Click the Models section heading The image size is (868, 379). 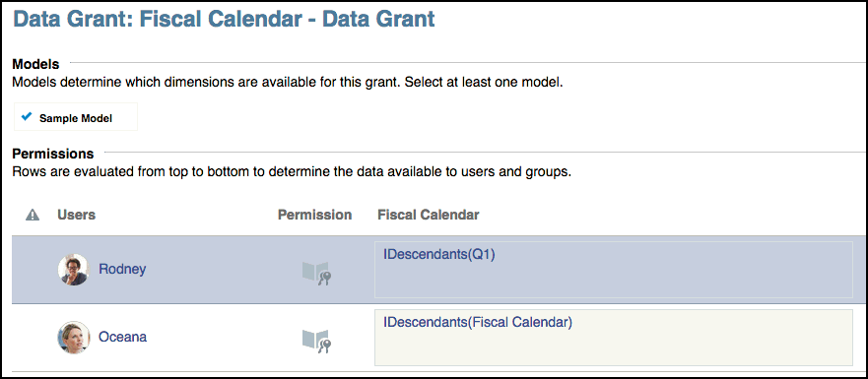(x=35, y=64)
